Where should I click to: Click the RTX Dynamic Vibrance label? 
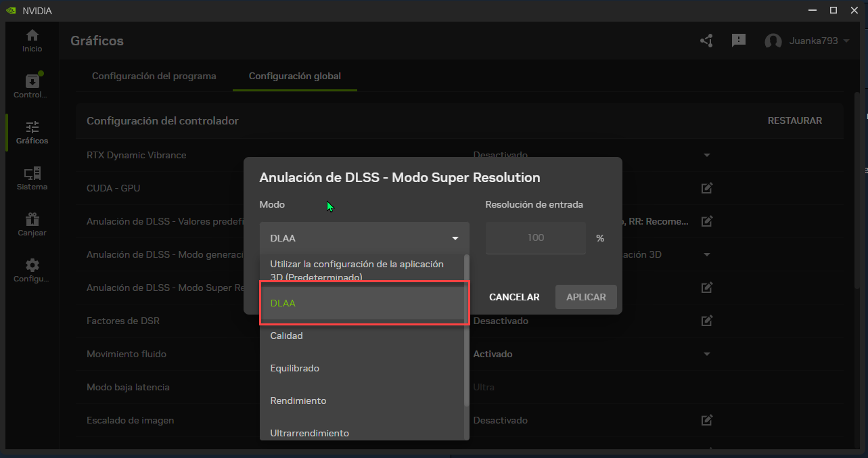(137, 155)
